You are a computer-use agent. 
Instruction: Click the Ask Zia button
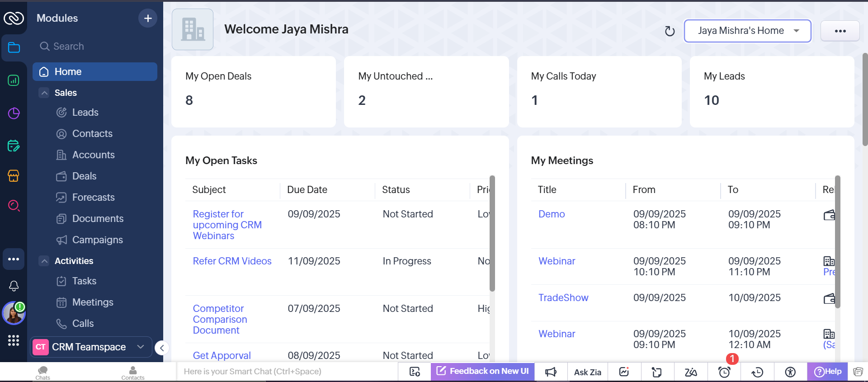coord(588,372)
